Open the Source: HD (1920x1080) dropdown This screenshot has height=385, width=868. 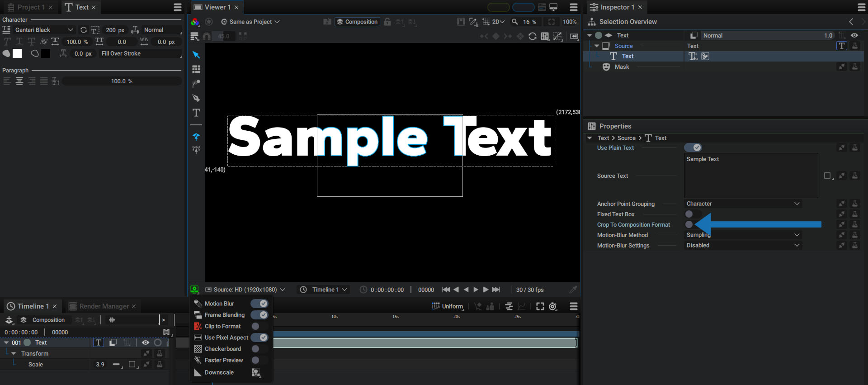(x=245, y=290)
